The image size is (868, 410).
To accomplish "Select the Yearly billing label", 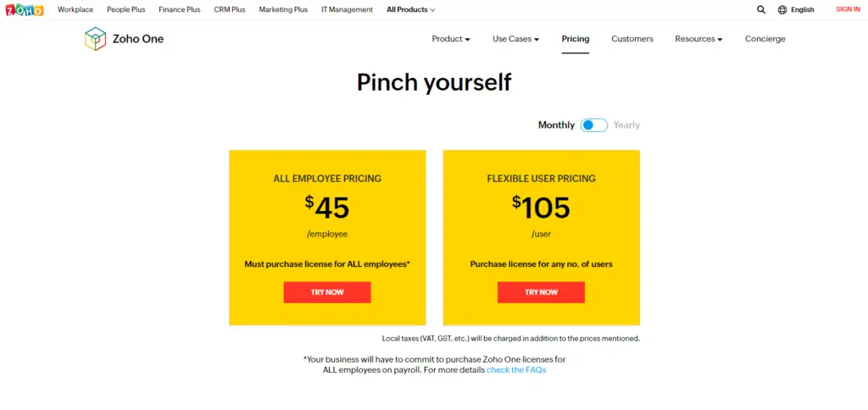I will pyautogui.click(x=626, y=125).
